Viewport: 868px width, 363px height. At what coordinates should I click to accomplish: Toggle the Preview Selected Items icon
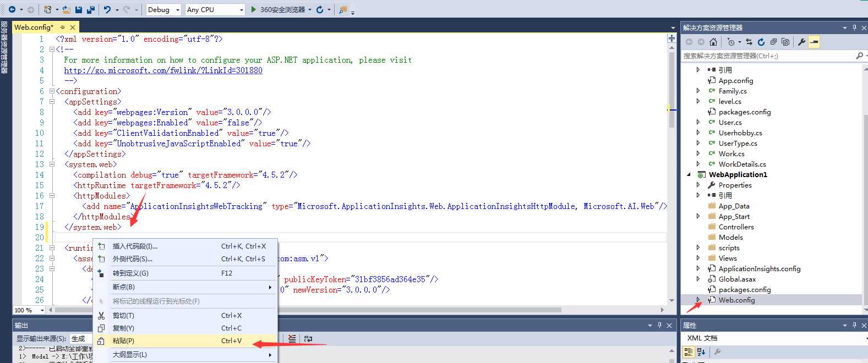(x=815, y=42)
